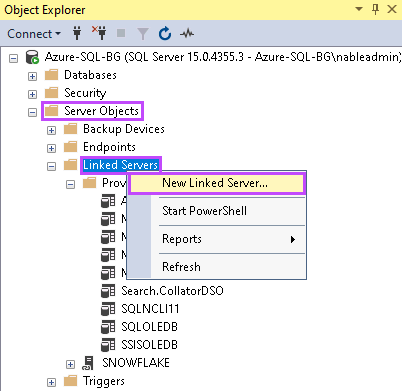Open the Object Explorer window position dropdown arrow
Screen dimensions: 402x391
pos(359,9)
